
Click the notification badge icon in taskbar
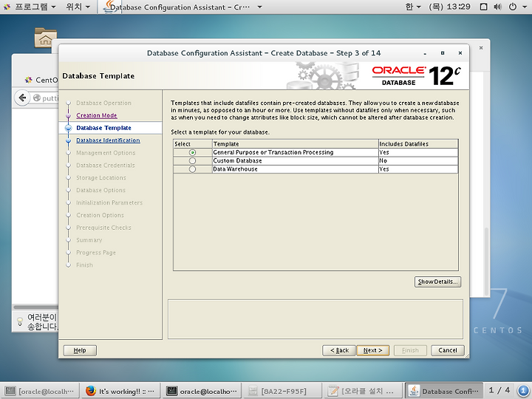[524, 391]
